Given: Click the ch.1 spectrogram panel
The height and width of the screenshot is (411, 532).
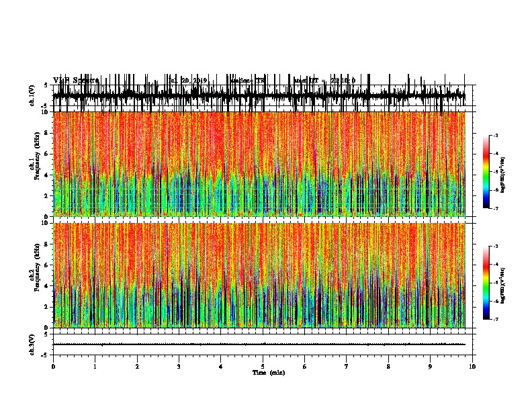Looking at the screenshot, I should [259, 164].
